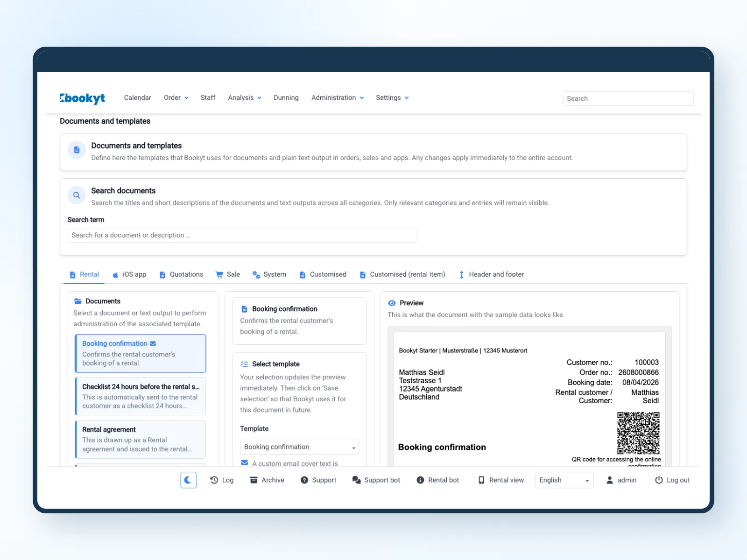747x560 pixels.
Task: Open the Calendar menu item
Action: point(138,98)
